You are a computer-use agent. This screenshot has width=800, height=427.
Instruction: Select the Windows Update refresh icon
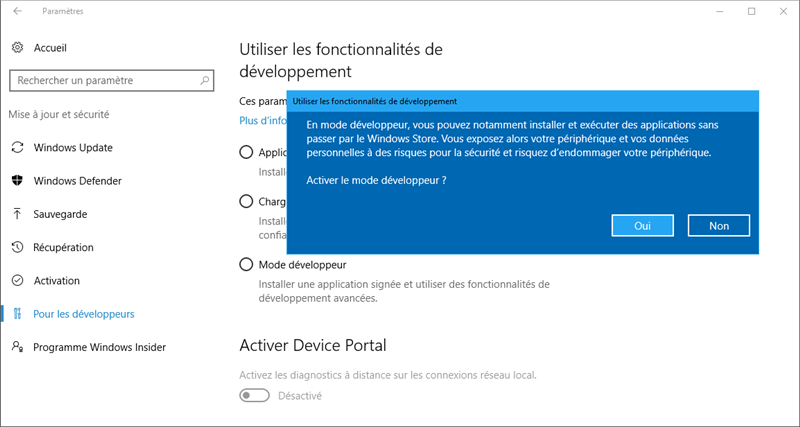[17, 147]
